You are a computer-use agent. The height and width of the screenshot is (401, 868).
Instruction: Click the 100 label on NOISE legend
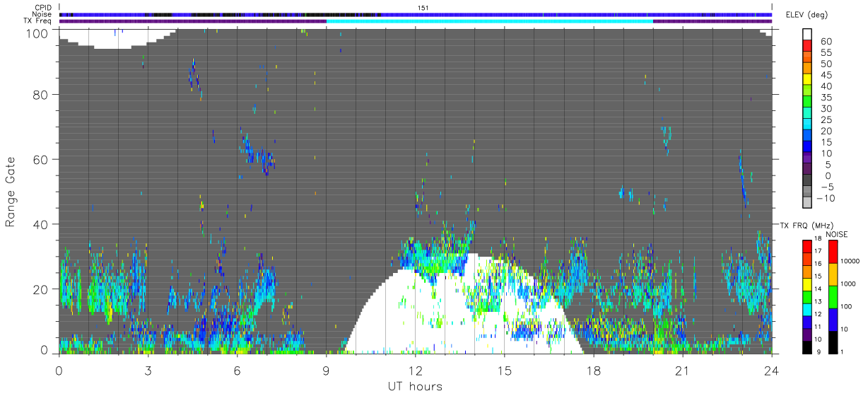point(847,306)
